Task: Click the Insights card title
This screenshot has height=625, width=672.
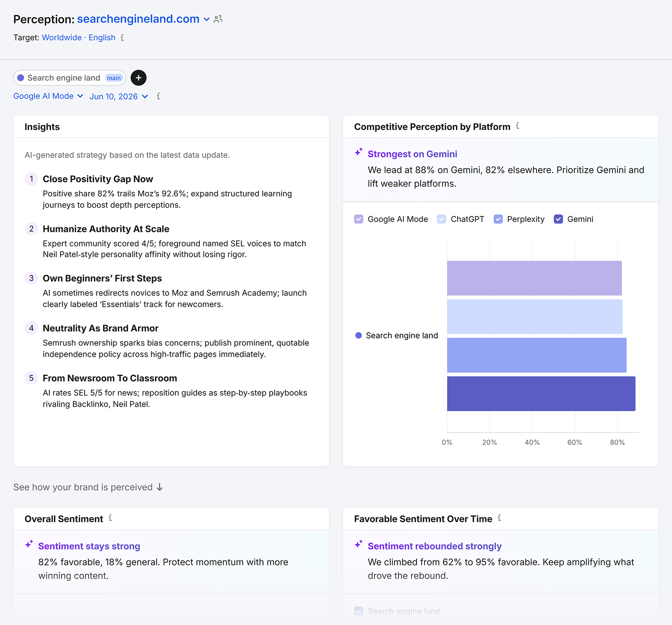Action: [42, 127]
